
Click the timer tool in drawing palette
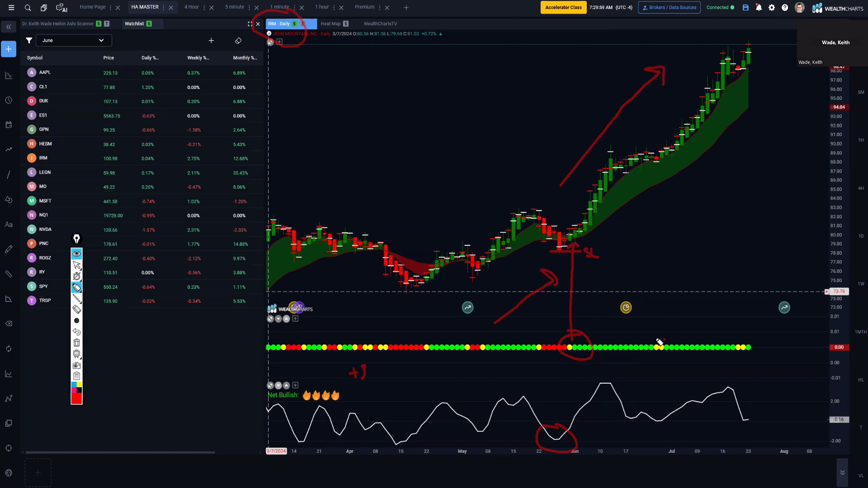(x=76, y=276)
